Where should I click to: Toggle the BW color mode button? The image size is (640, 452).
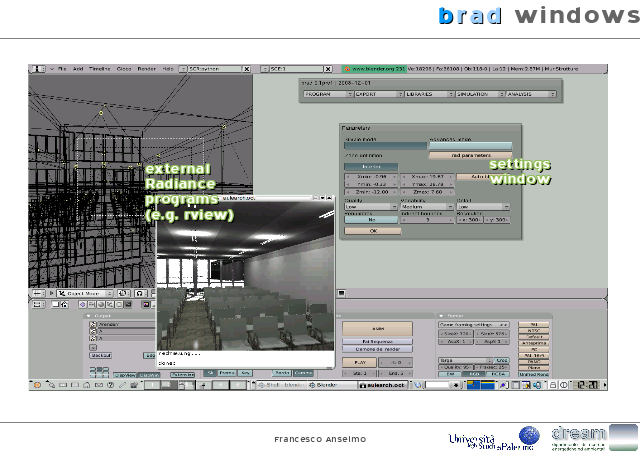point(450,374)
